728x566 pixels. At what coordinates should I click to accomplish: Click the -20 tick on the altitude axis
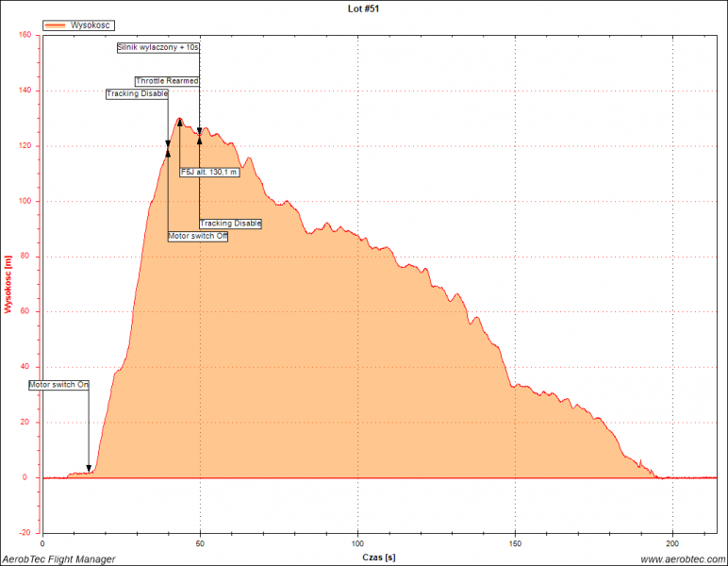click(25, 532)
